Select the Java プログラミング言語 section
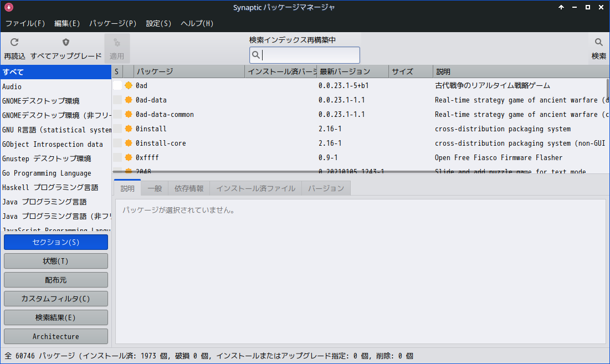This screenshot has height=364, width=610. pos(55,202)
